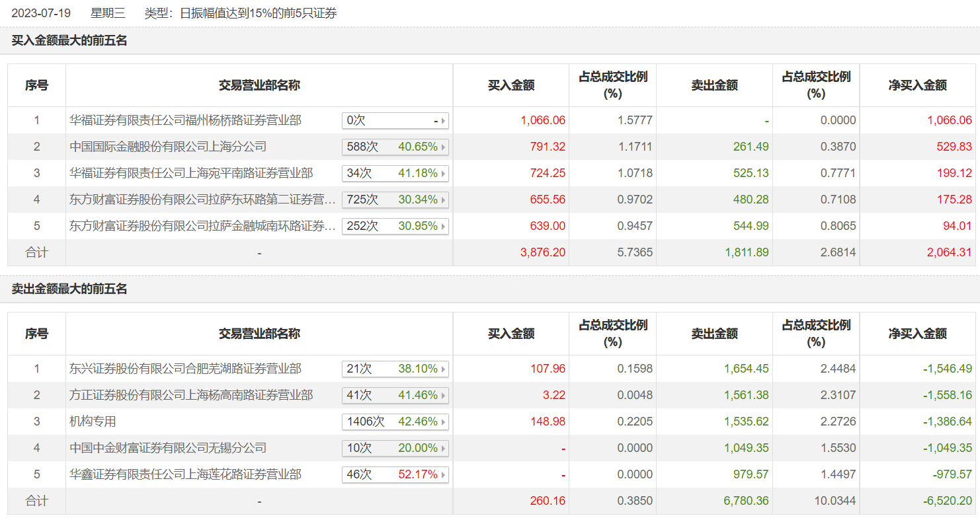This screenshot has height=518, width=980.
Task: Click 方正证券上海杨高南路证券营业部 name
Action: [x=191, y=395]
